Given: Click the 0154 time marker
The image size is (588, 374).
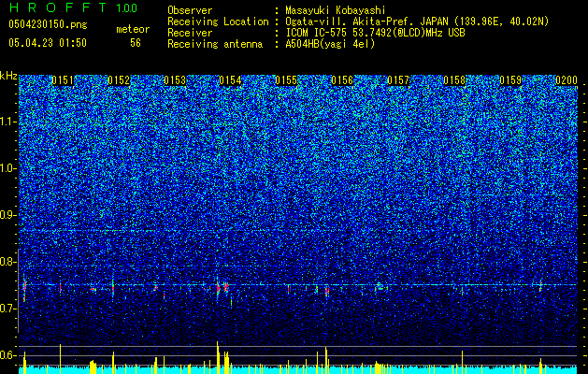Looking at the screenshot, I should pos(230,80).
